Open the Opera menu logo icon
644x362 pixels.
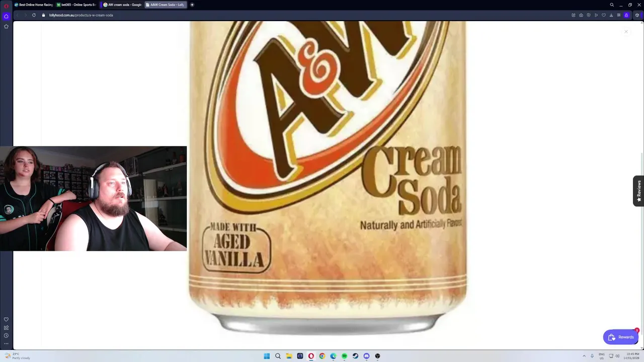point(7,5)
